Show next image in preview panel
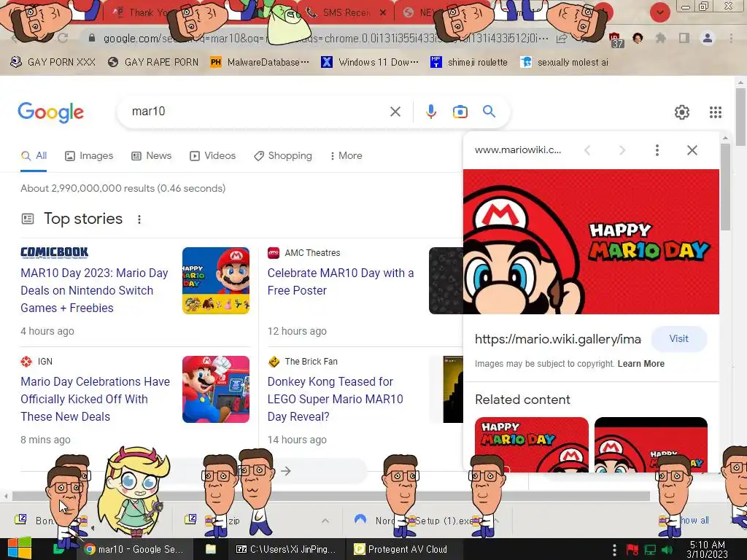This screenshot has width=747, height=560. pyautogui.click(x=622, y=150)
